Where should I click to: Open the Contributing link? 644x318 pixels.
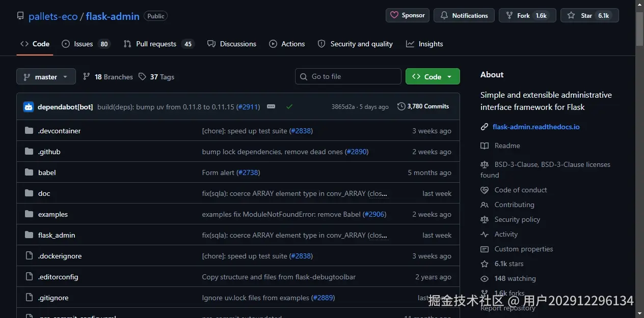pyautogui.click(x=515, y=205)
